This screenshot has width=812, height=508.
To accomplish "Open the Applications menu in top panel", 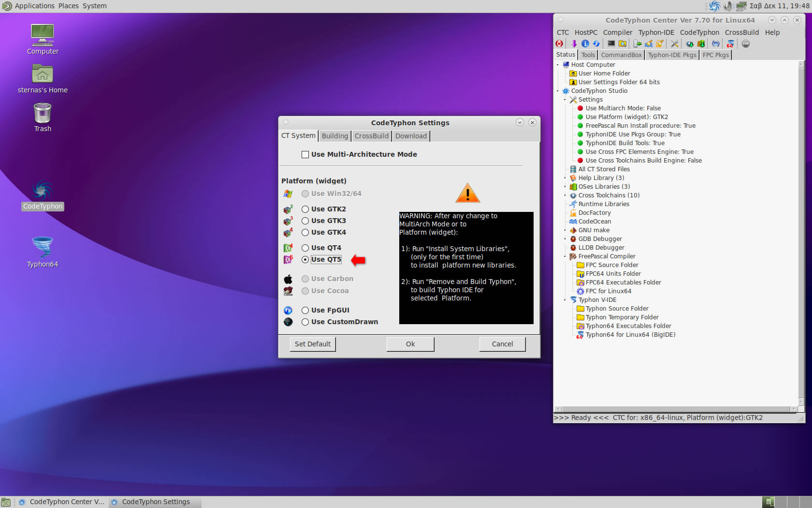I will click(34, 6).
